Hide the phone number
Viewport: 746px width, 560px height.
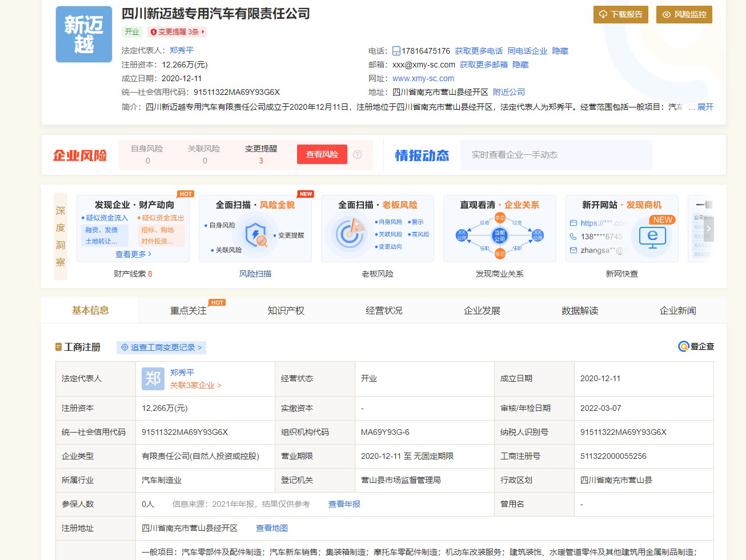pos(560,51)
